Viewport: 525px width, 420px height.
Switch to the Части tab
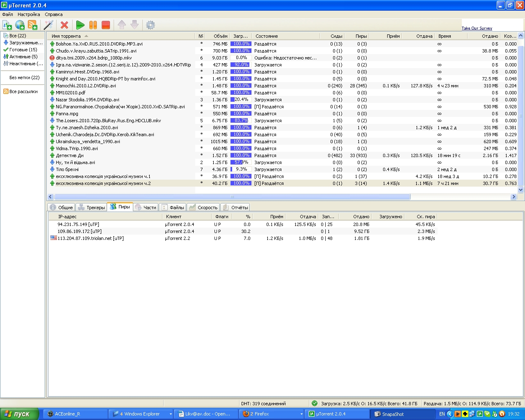click(146, 207)
